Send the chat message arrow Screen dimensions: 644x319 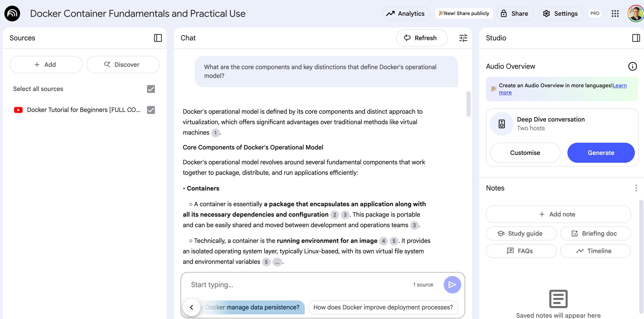[452, 285]
